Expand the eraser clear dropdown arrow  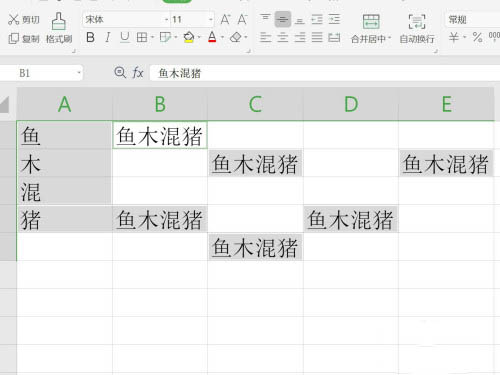tap(246, 37)
